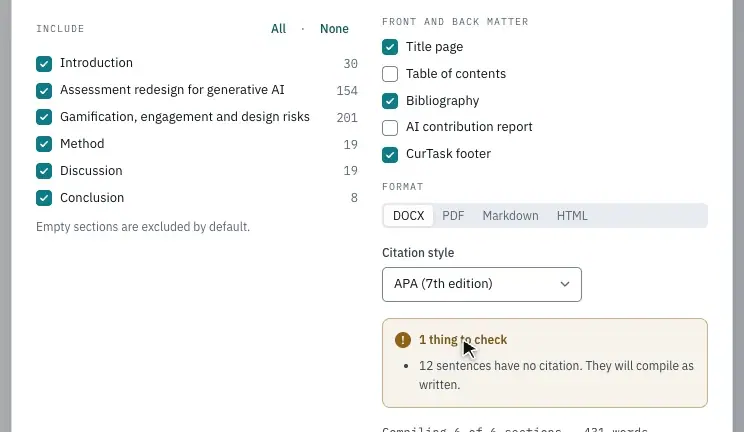Uncheck the Introduction section checkbox
The image size is (744, 432).
coord(44,64)
